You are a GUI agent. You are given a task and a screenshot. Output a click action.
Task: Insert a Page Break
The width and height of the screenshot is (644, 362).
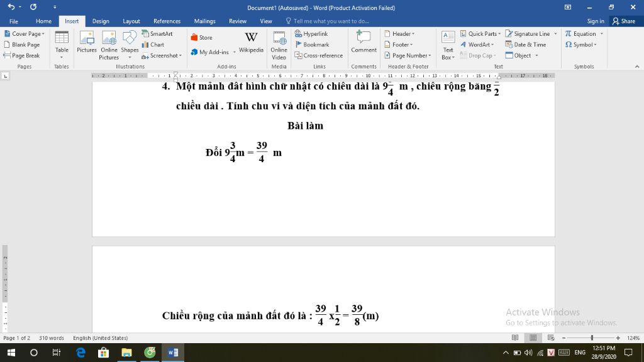(x=22, y=55)
